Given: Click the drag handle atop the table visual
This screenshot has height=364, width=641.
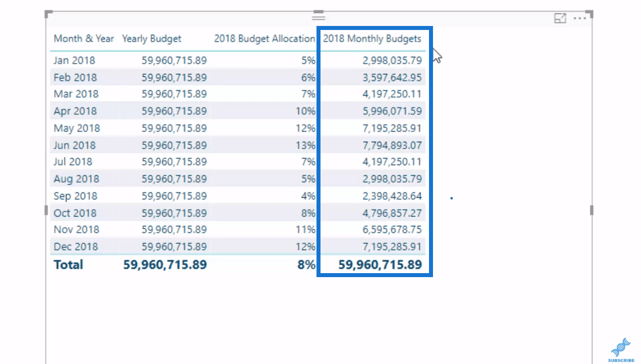Looking at the screenshot, I should [x=318, y=17].
